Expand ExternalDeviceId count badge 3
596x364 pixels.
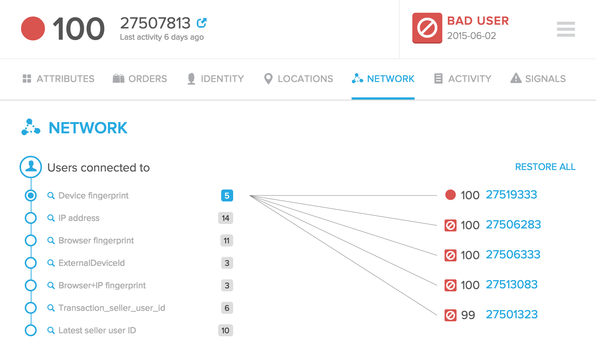(227, 263)
